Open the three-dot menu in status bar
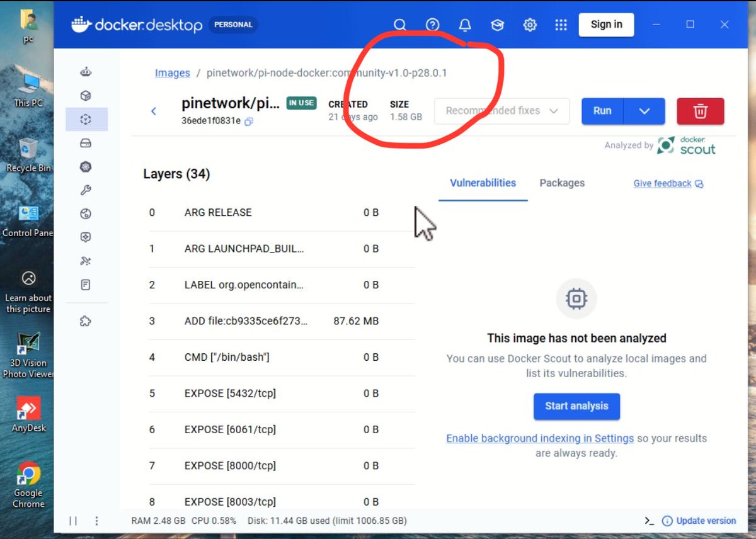 pos(96,521)
